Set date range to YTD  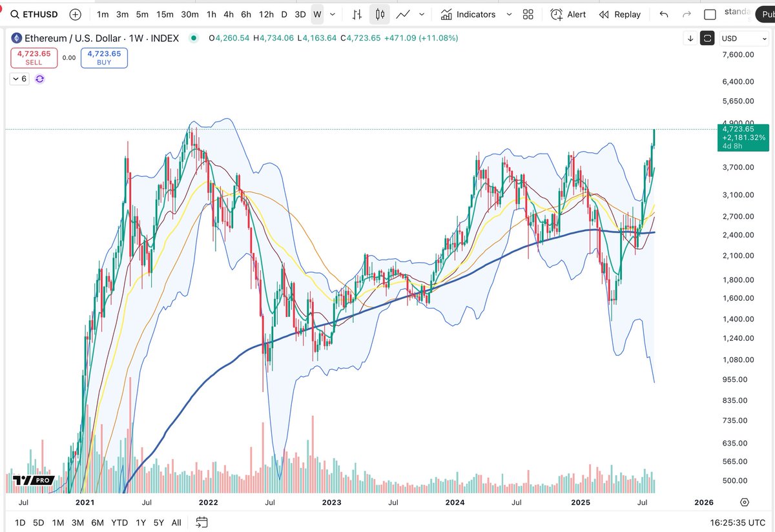pos(119,522)
